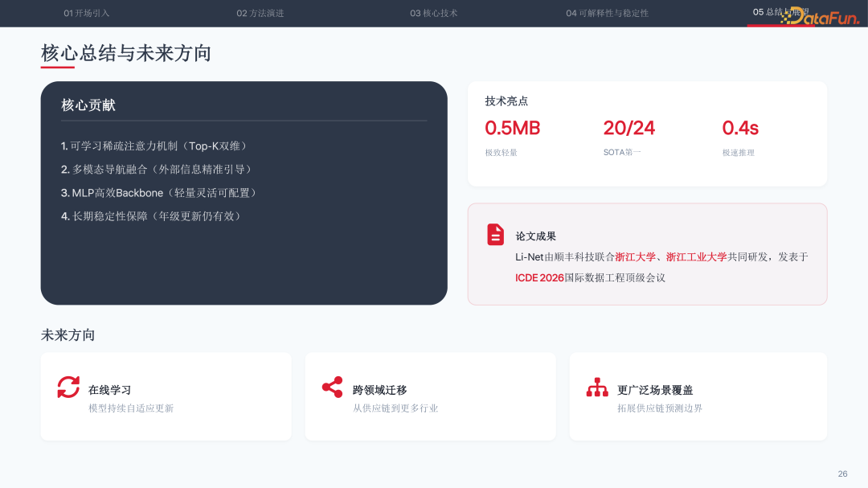Click the 模型持续自适应更新 description
Image resolution: width=868 pixels, height=488 pixels.
pyautogui.click(x=131, y=408)
